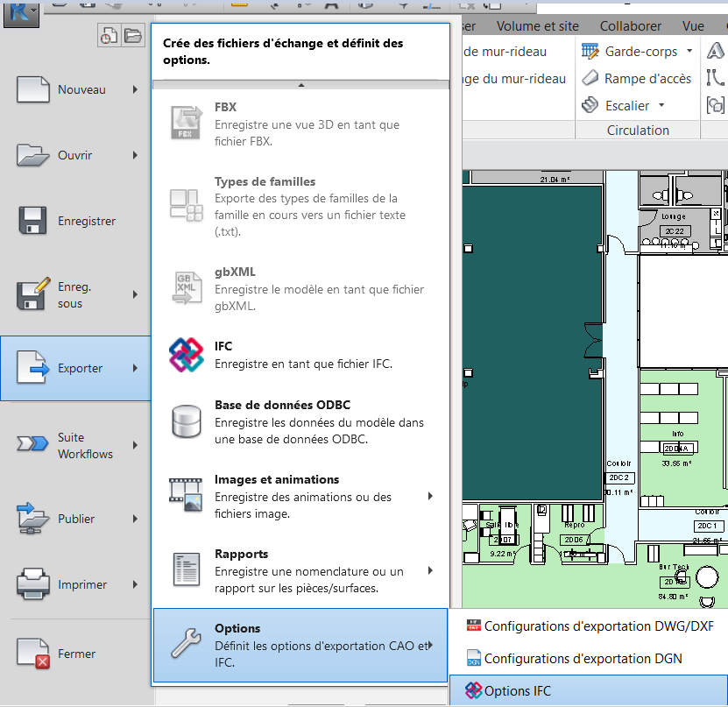Expand the Images et animations submenu arrow
The image size is (728, 707).
pyautogui.click(x=430, y=497)
